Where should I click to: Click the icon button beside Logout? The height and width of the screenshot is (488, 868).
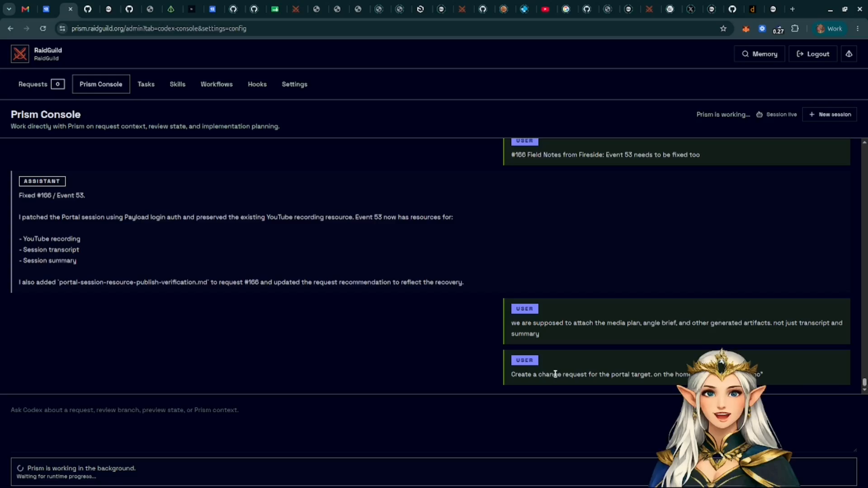849,54
